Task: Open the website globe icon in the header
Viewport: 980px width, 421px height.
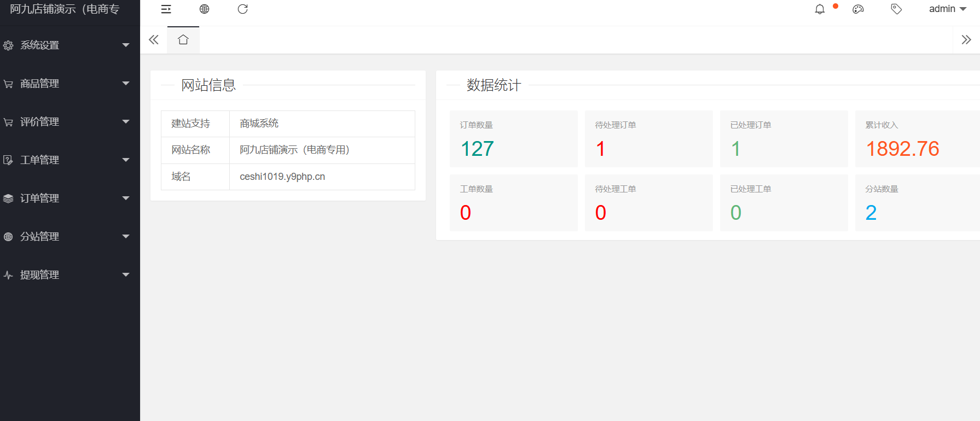Action: pos(204,9)
